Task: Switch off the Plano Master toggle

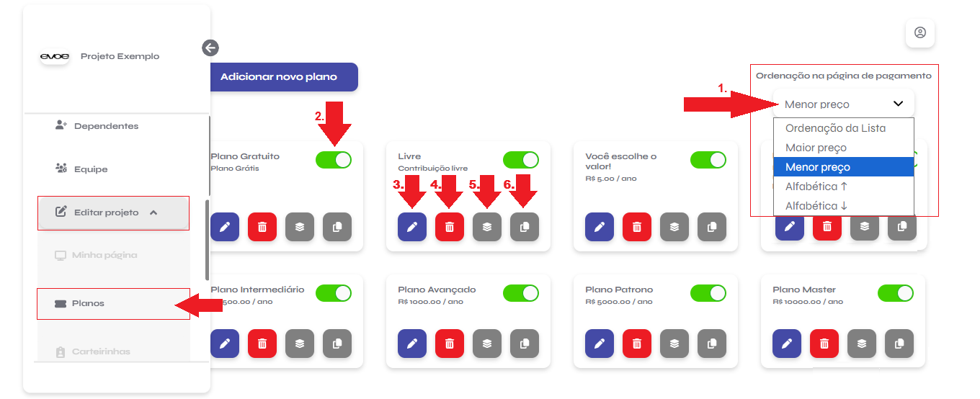Action: 896,293
